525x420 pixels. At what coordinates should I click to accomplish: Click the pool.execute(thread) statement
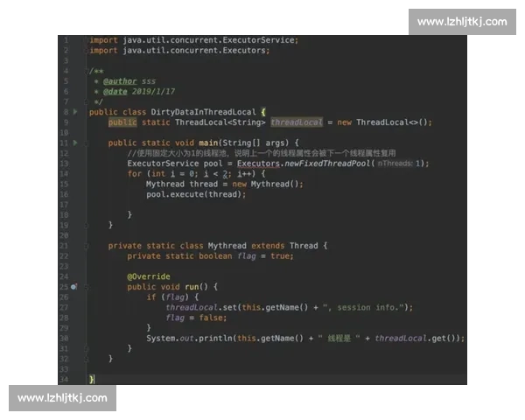coord(195,194)
